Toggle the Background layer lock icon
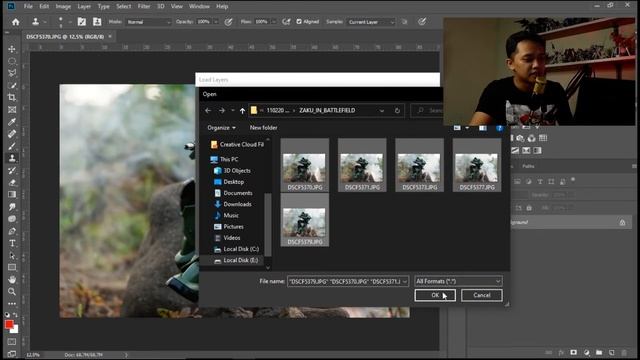The width and height of the screenshot is (640, 360). (622, 222)
